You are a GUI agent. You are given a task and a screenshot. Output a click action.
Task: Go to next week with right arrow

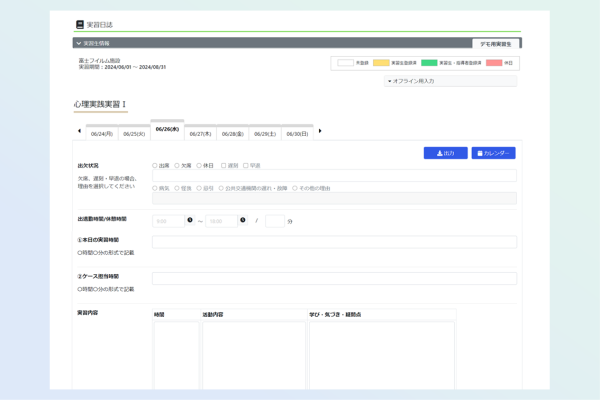pyautogui.click(x=320, y=131)
